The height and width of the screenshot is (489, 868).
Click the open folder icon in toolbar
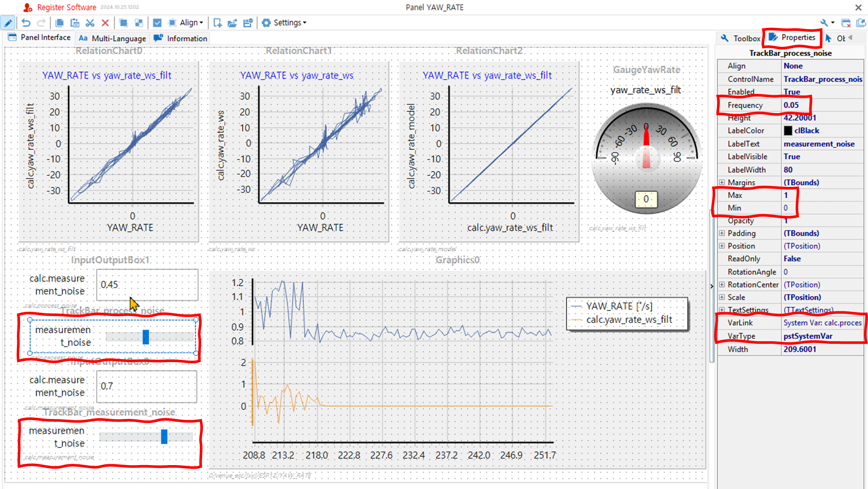click(232, 23)
